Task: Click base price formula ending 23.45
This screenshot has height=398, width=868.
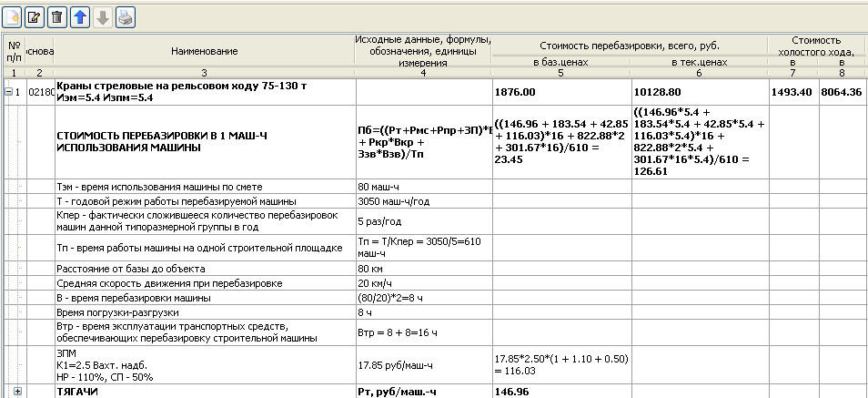Action: (x=562, y=142)
